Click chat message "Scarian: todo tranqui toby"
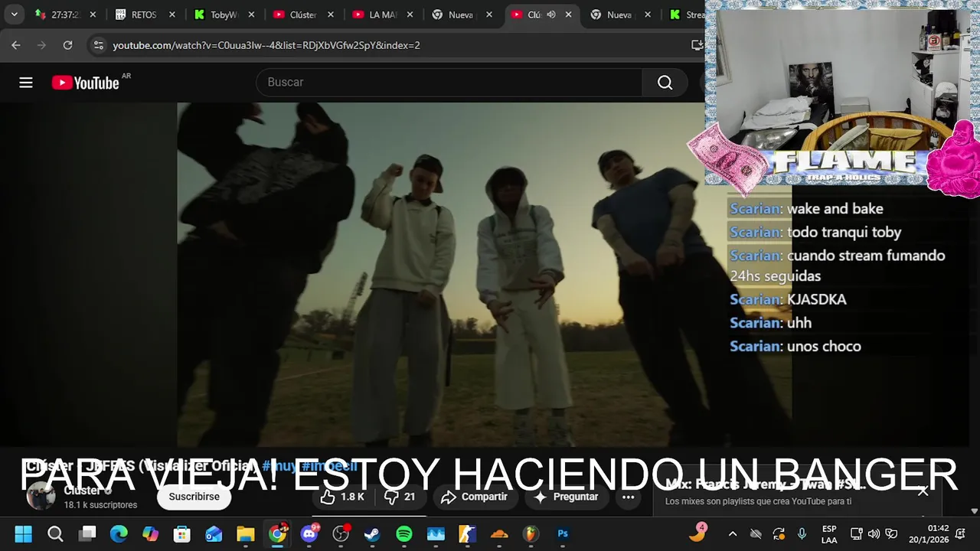The height and width of the screenshot is (551, 980). [815, 232]
